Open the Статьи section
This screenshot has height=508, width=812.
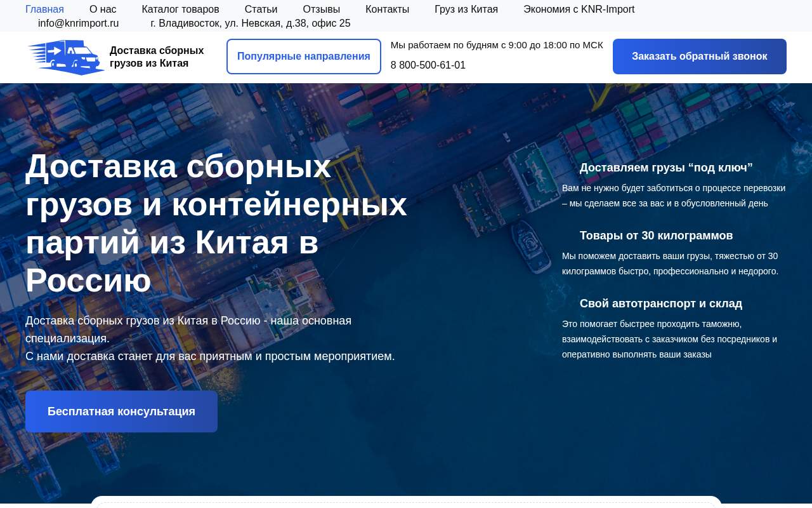(261, 9)
